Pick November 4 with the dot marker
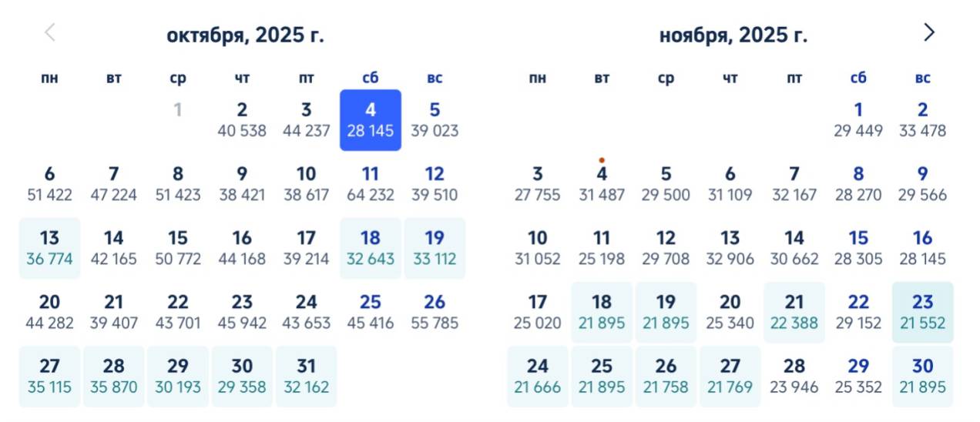The image size is (980, 422). [602, 184]
